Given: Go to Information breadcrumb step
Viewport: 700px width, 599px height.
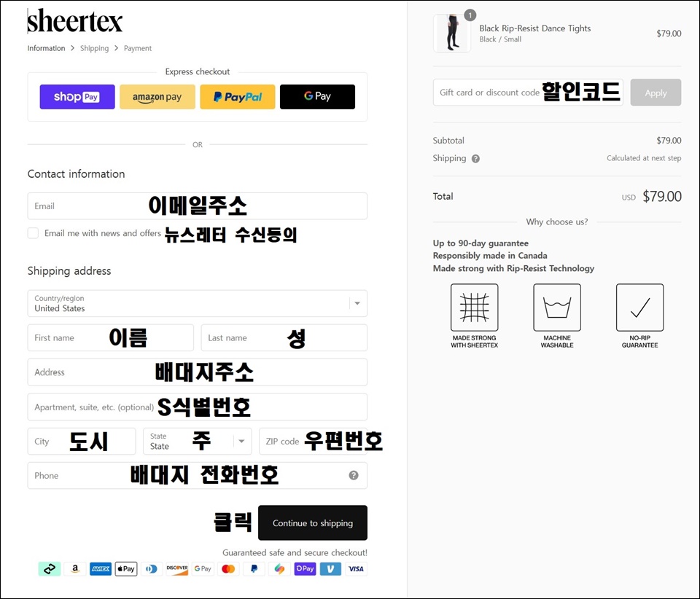Looking at the screenshot, I should [x=46, y=48].
